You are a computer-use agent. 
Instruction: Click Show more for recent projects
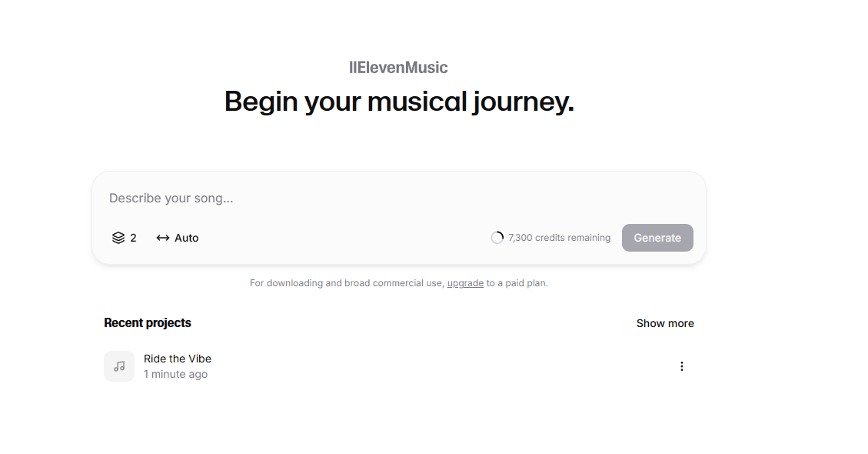665,323
